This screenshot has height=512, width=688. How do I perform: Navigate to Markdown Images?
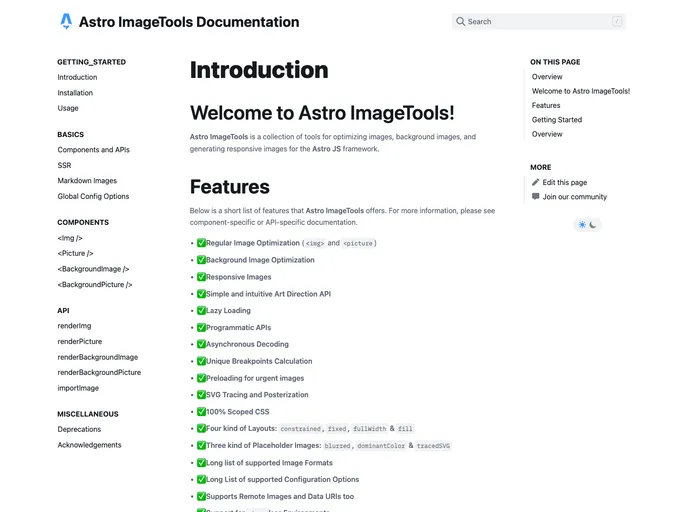[87, 181]
